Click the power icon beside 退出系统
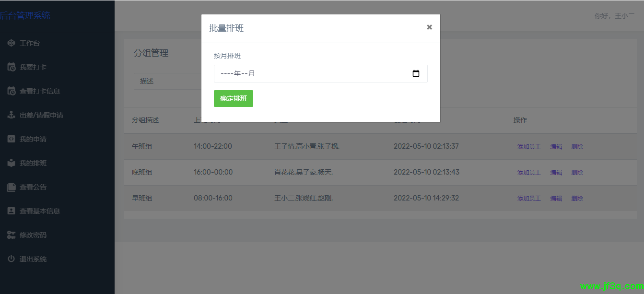The height and width of the screenshot is (294, 644). point(12,259)
